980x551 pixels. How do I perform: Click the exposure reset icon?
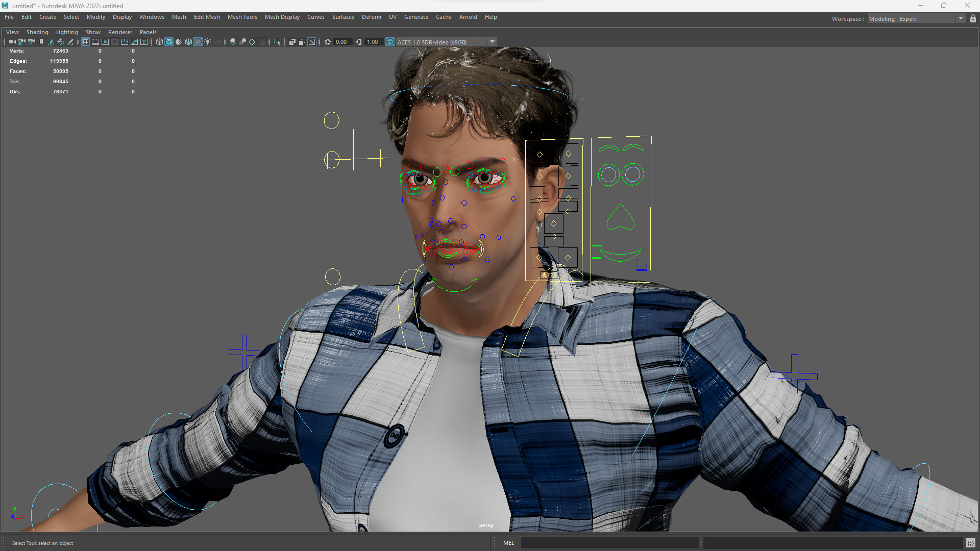(x=328, y=42)
